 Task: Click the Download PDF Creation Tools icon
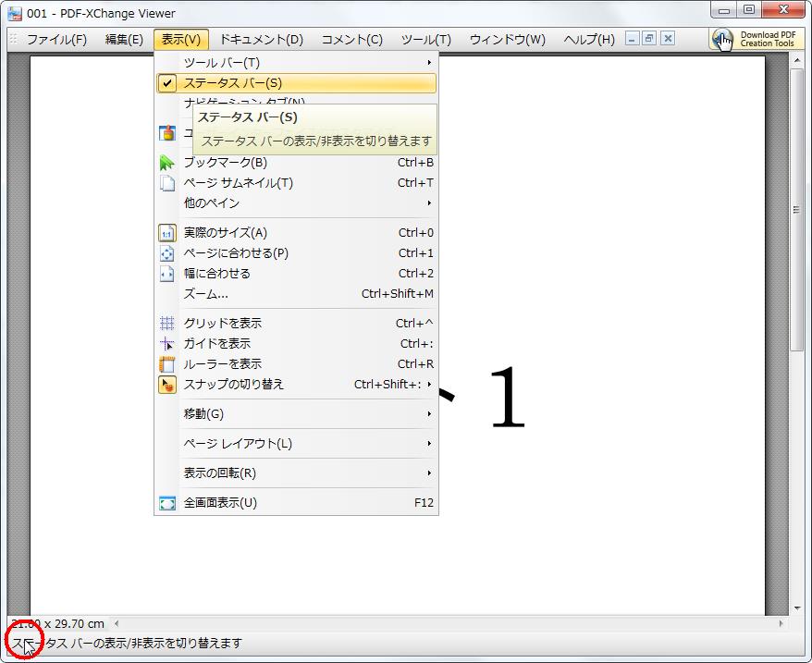pos(723,39)
